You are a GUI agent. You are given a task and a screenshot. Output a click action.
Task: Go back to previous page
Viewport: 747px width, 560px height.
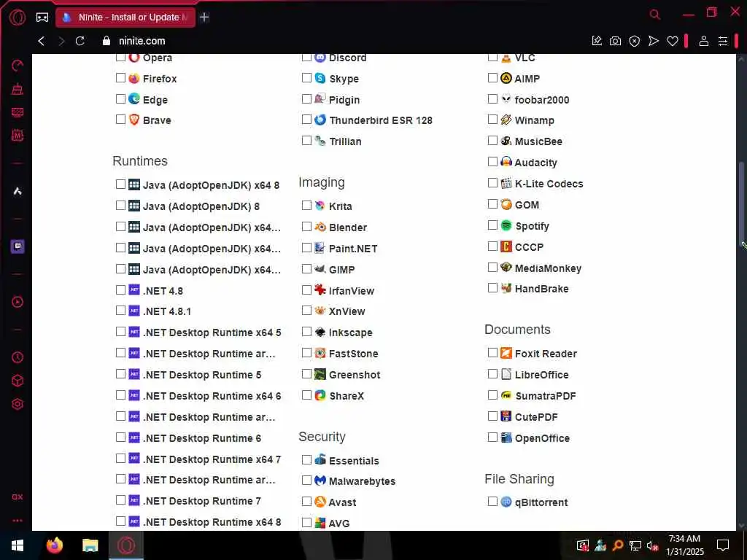(x=42, y=41)
